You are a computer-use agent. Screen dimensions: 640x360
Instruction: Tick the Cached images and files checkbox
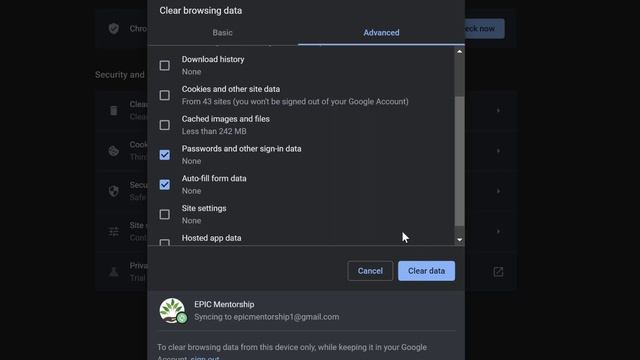(164, 125)
